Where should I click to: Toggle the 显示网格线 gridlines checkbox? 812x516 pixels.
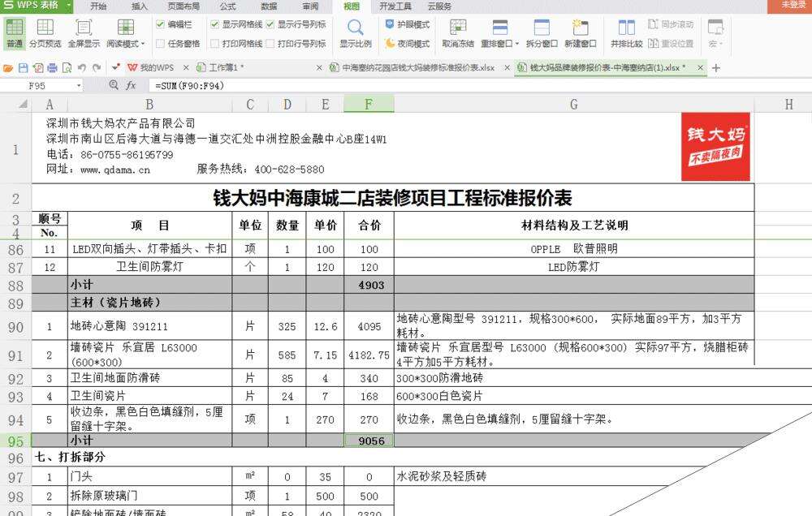pyautogui.click(x=214, y=24)
